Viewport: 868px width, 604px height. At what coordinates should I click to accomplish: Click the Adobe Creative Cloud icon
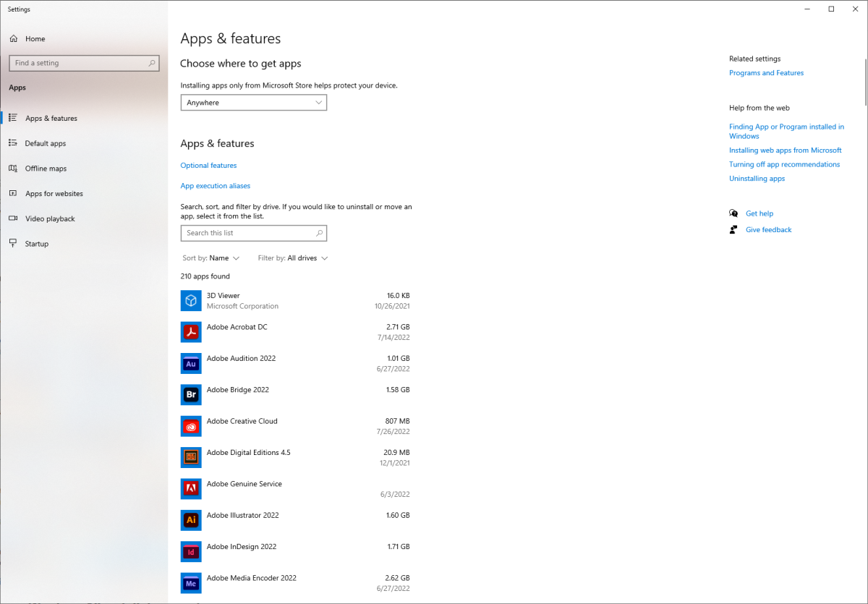[x=191, y=426]
